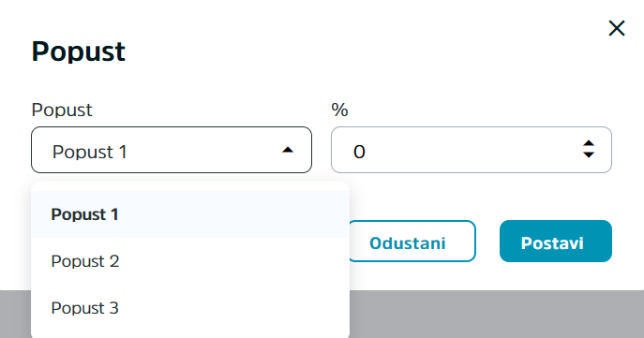The image size is (644, 338).
Task: Click the Popust 1 text inside the combo box
Action: coord(90,152)
